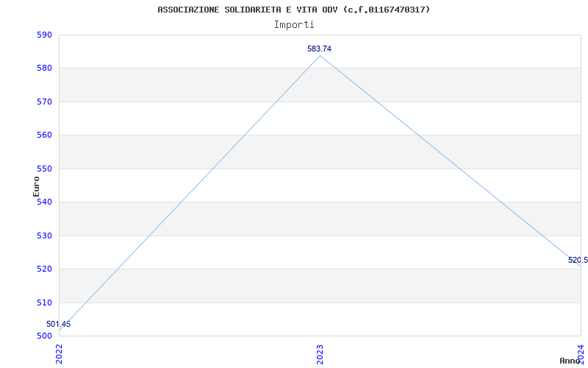The width and height of the screenshot is (588, 368).
Task: Click the line peak point at 2023
Action: click(x=320, y=56)
